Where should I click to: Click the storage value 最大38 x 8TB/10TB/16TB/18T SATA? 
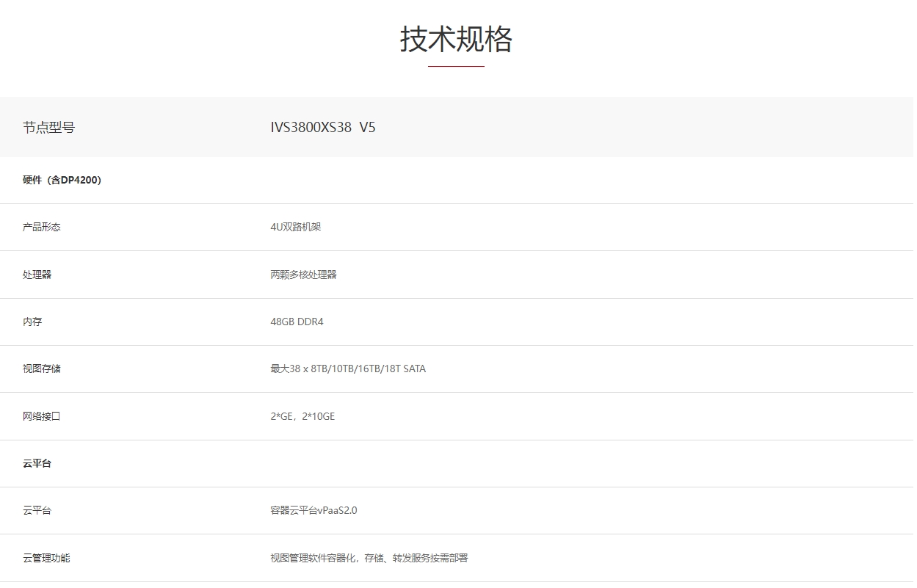tap(348, 369)
